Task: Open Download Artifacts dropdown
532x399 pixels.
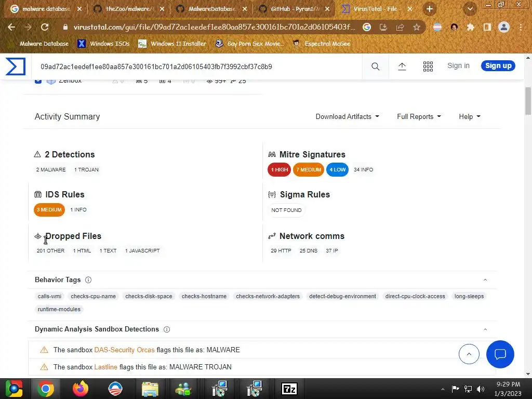Action: tap(347, 117)
